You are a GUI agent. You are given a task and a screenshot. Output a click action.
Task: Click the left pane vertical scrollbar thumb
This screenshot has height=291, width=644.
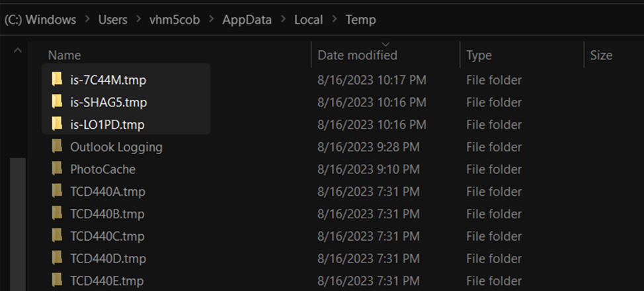18,224
